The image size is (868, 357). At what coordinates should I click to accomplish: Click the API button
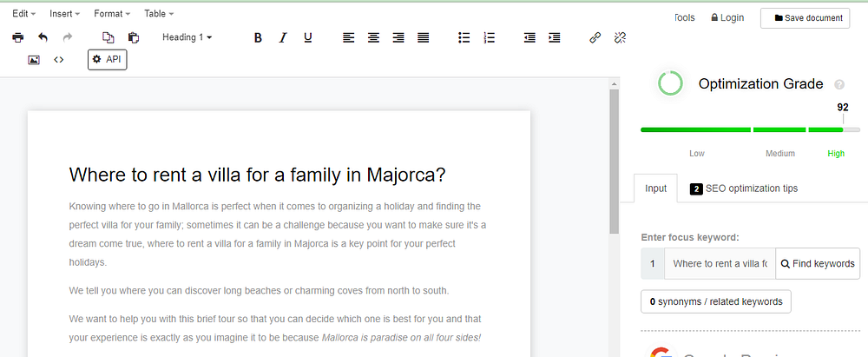pyautogui.click(x=108, y=60)
